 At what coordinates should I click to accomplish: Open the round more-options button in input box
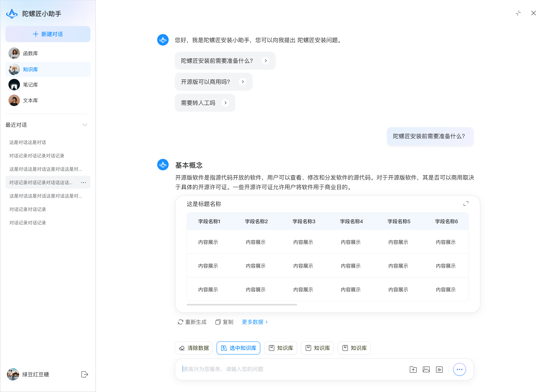(x=459, y=369)
